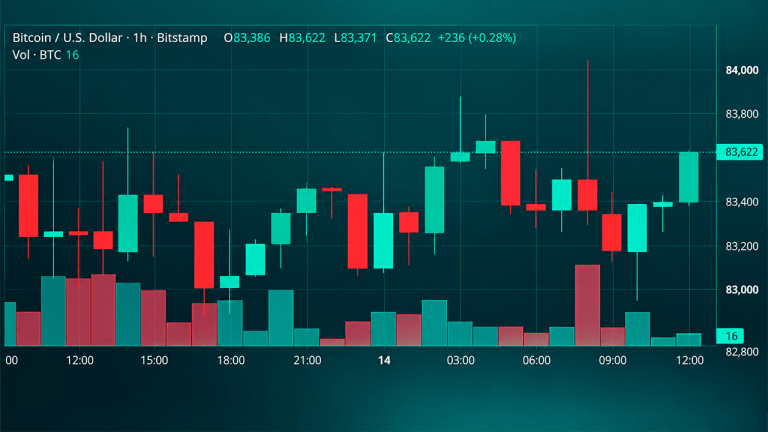Click the volume tag 16 on price axis
This screenshot has height=432, width=768.
(x=730, y=336)
